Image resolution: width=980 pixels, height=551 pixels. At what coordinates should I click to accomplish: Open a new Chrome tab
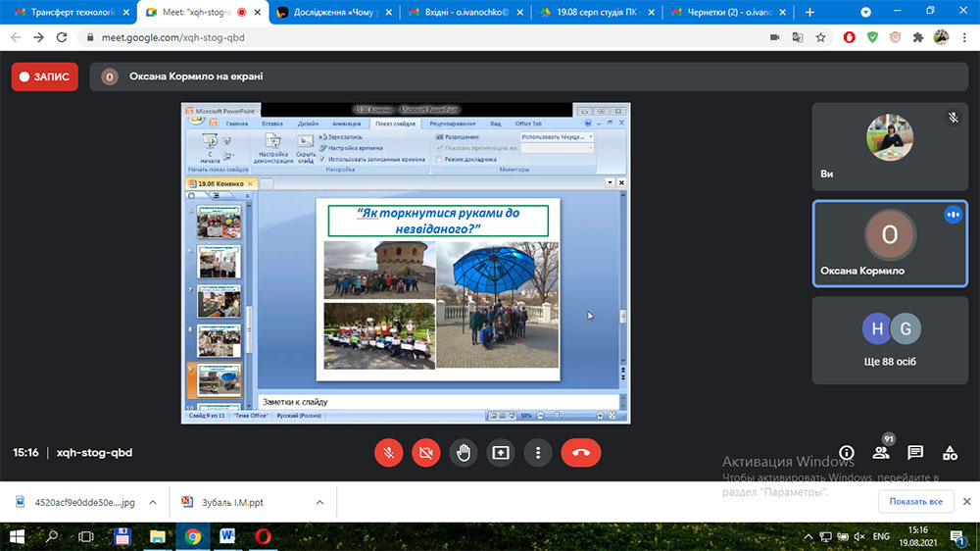pos(810,12)
